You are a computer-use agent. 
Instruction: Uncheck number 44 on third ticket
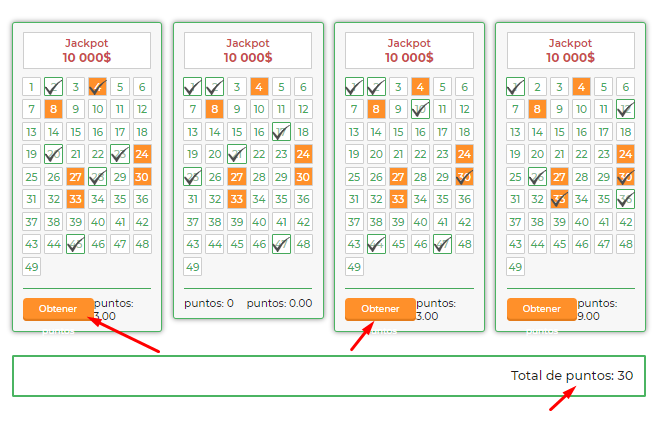(x=376, y=244)
